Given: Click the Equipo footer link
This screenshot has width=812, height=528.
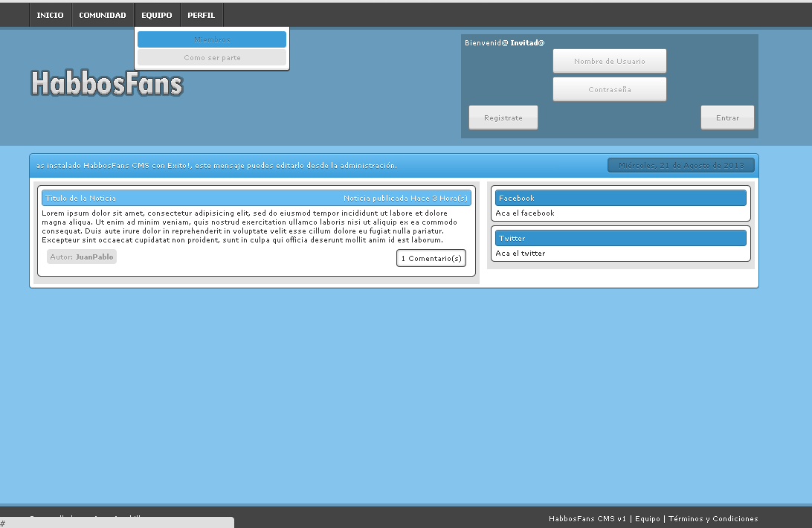Looking at the screenshot, I should [648, 518].
